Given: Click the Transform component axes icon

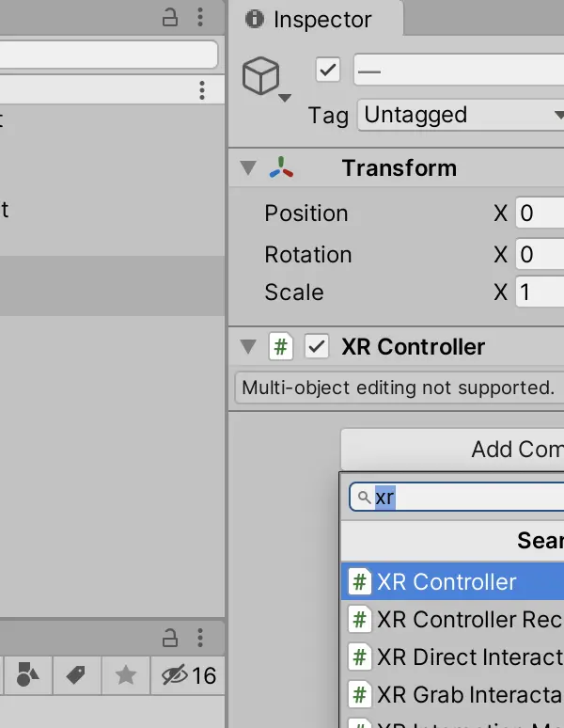Looking at the screenshot, I should (x=281, y=167).
